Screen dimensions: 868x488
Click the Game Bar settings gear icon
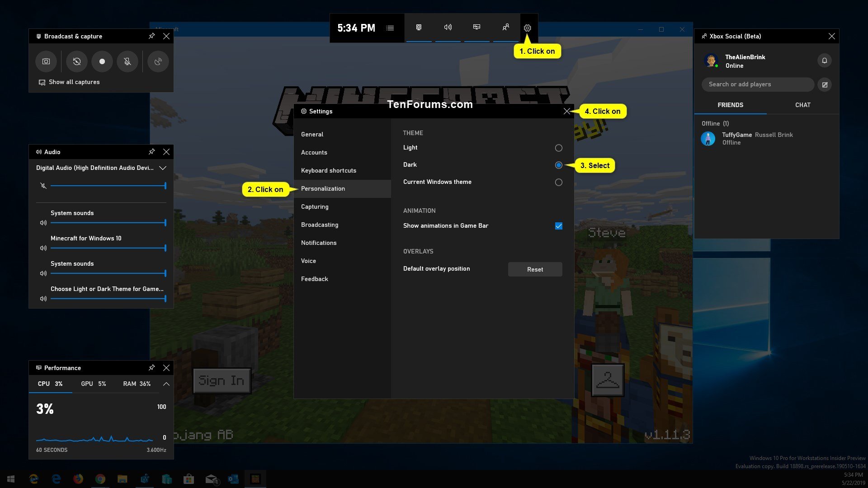click(x=527, y=28)
